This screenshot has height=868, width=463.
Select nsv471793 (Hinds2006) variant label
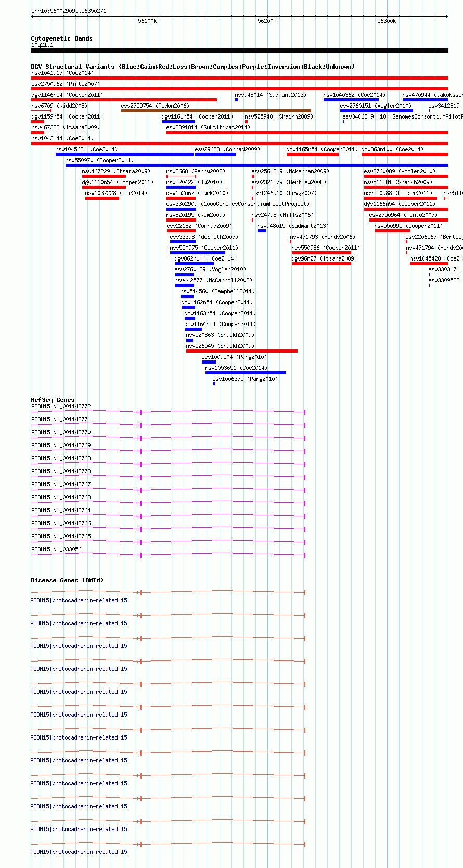(323, 237)
